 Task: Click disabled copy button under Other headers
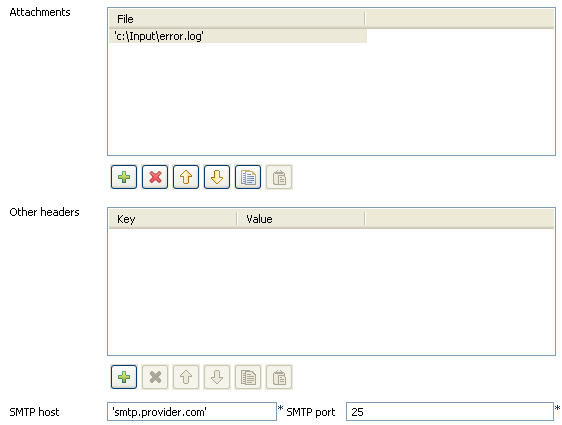(248, 377)
